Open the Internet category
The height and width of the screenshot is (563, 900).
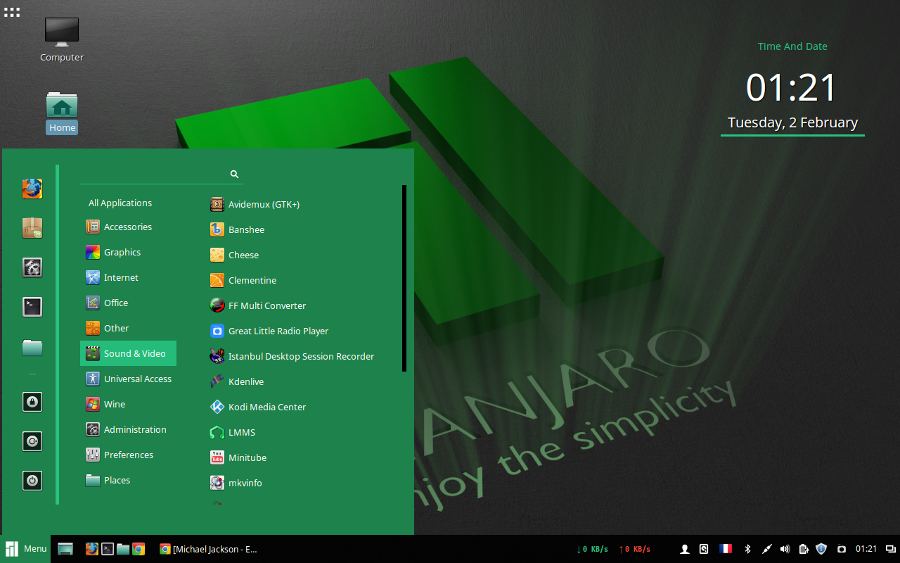(128, 277)
